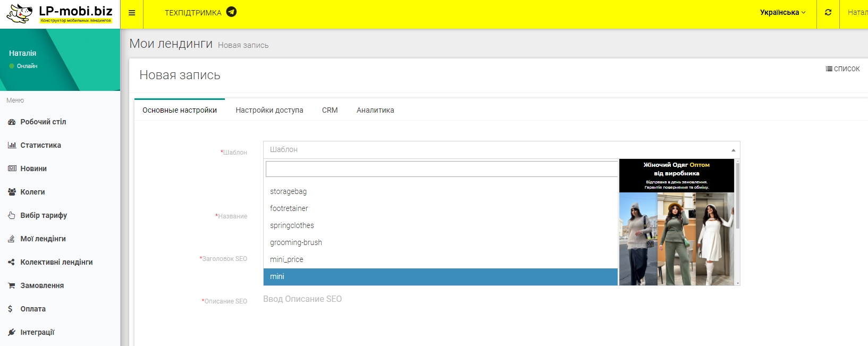Open Оплата dollar icon in sidebar
868x346 pixels.
click(10, 309)
